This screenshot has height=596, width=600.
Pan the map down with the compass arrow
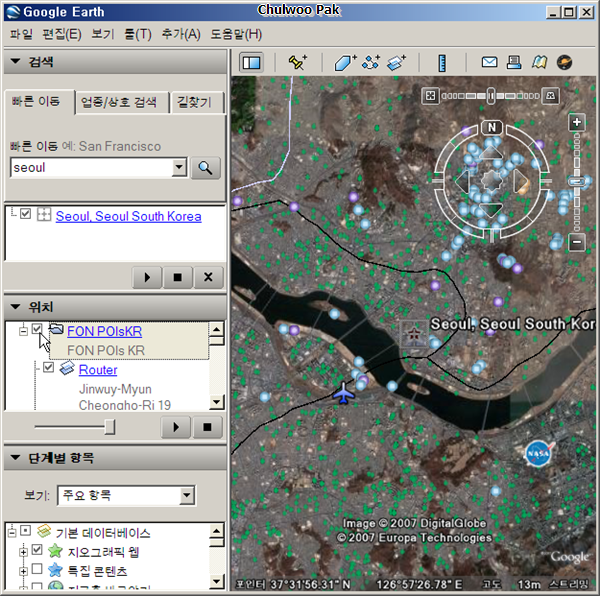tap(491, 209)
